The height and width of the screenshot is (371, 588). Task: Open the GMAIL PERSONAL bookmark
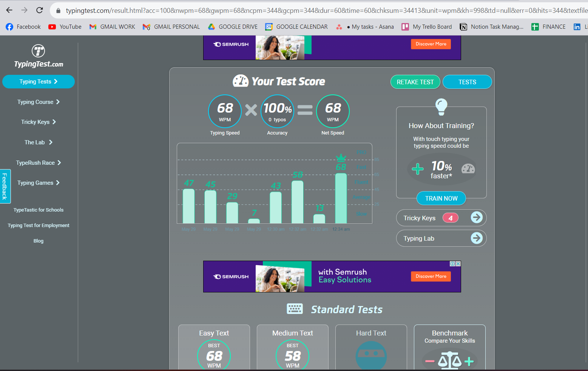(x=171, y=27)
